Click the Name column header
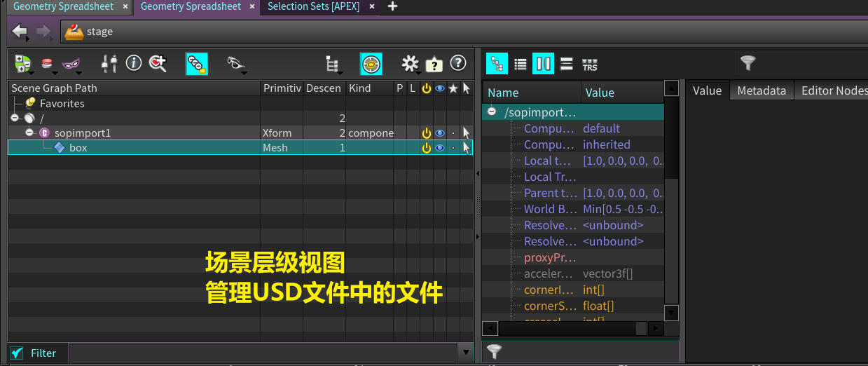Viewport: 868px width, 366px height. coord(532,93)
